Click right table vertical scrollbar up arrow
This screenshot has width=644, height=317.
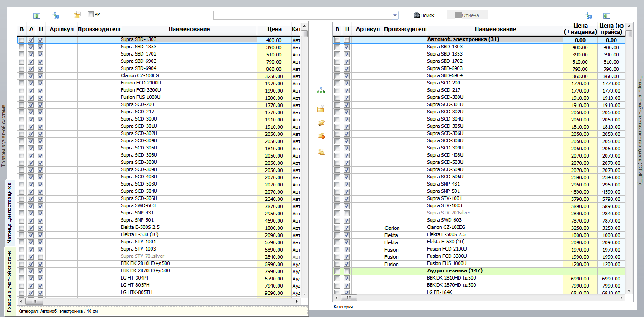(629, 25)
